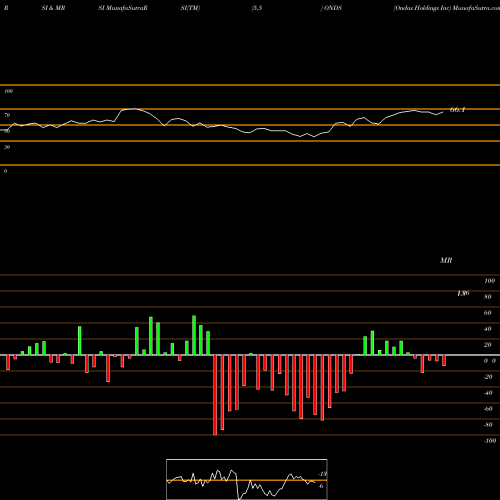
Task: Click the "SI & MR" header text
Action: click(x=53, y=8)
